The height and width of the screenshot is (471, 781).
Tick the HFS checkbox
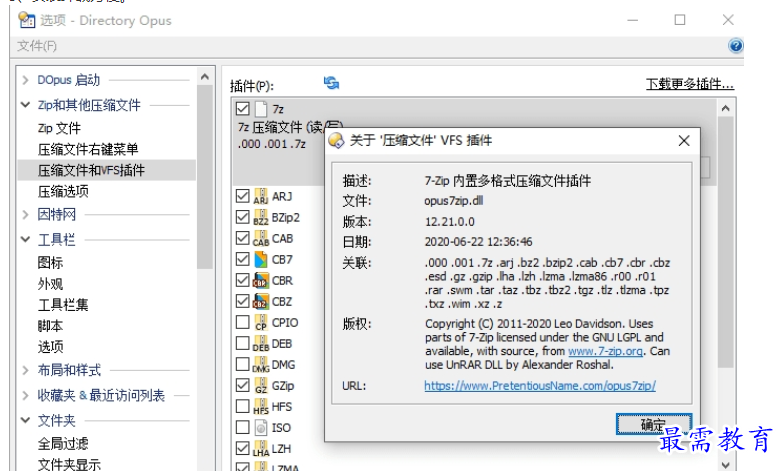pyautogui.click(x=243, y=406)
